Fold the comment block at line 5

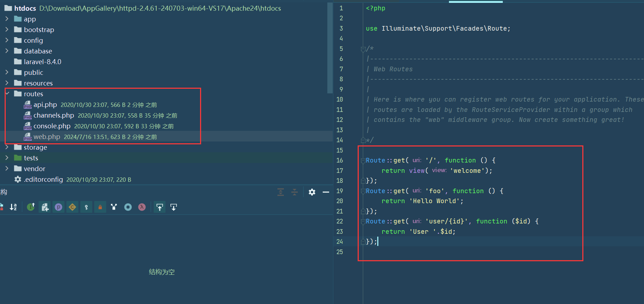coord(363,49)
